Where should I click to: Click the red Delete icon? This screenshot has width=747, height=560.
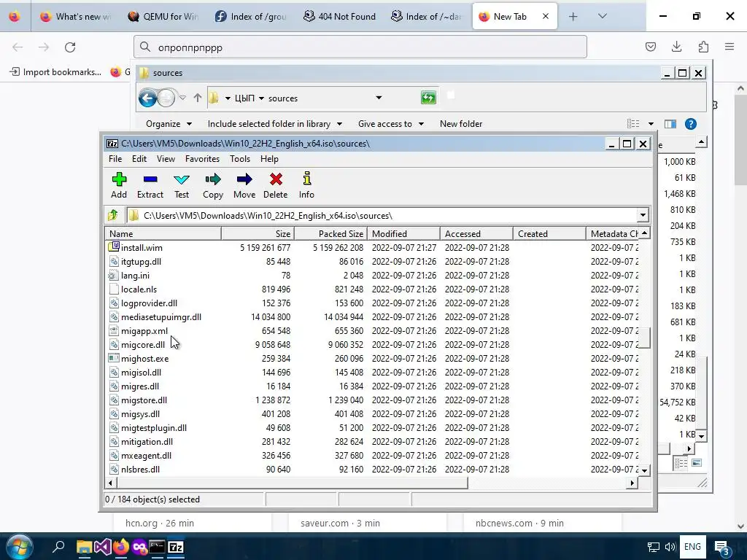coord(275,185)
